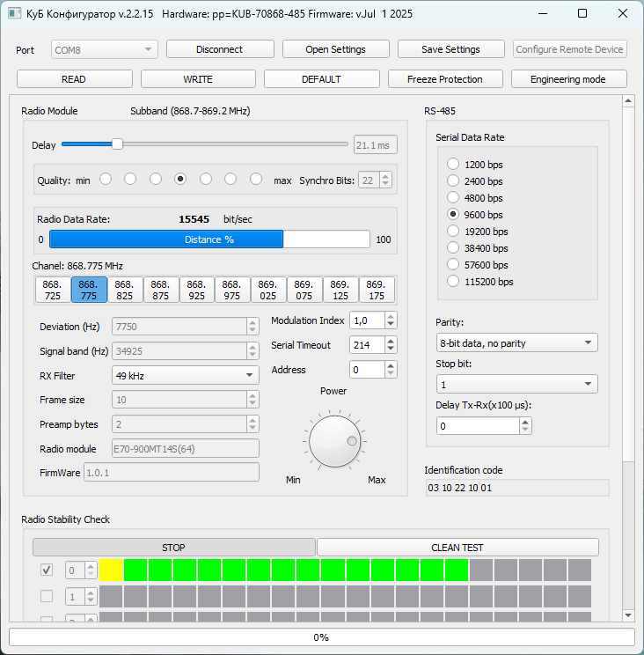Open Settings from file button

click(x=335, y=49)
